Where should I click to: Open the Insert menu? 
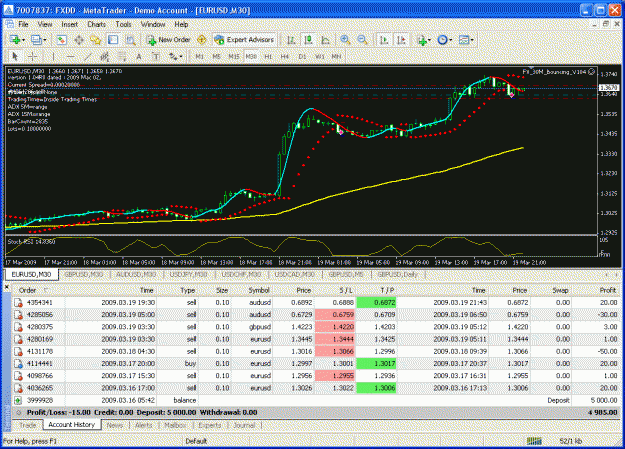coord(69,24)
